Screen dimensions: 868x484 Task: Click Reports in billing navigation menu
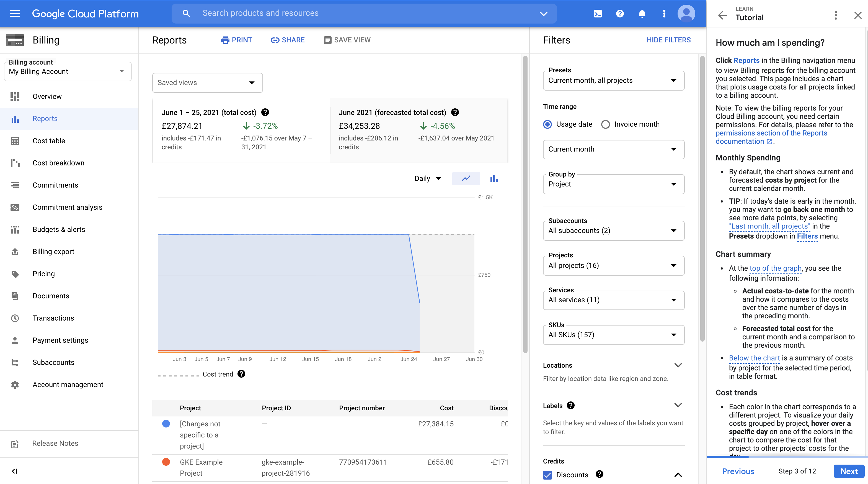45,118
